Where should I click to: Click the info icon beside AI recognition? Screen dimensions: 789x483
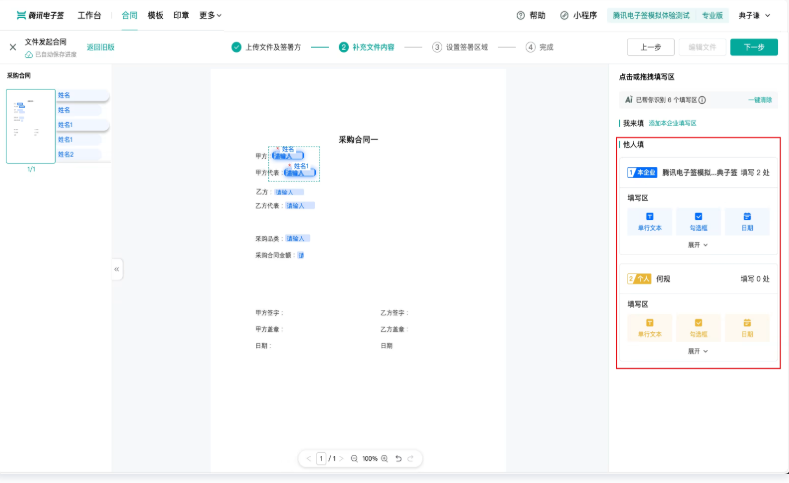702,100
